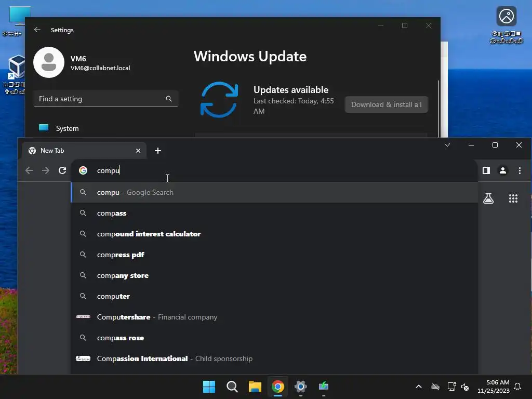Click the VM6 user avatar in Settings
Image resolution: width=532 pixels, height=399 pixels.
point(49,62)
